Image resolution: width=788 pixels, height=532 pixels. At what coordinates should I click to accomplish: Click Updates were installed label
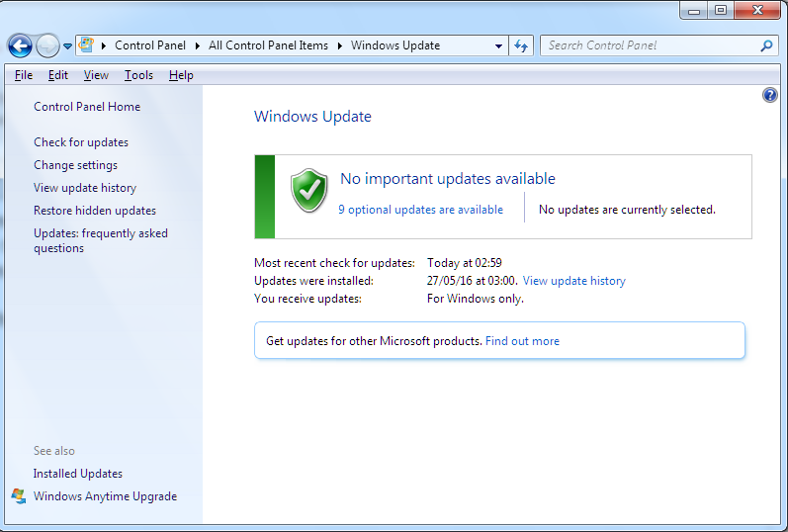click(x=314, y=281)
